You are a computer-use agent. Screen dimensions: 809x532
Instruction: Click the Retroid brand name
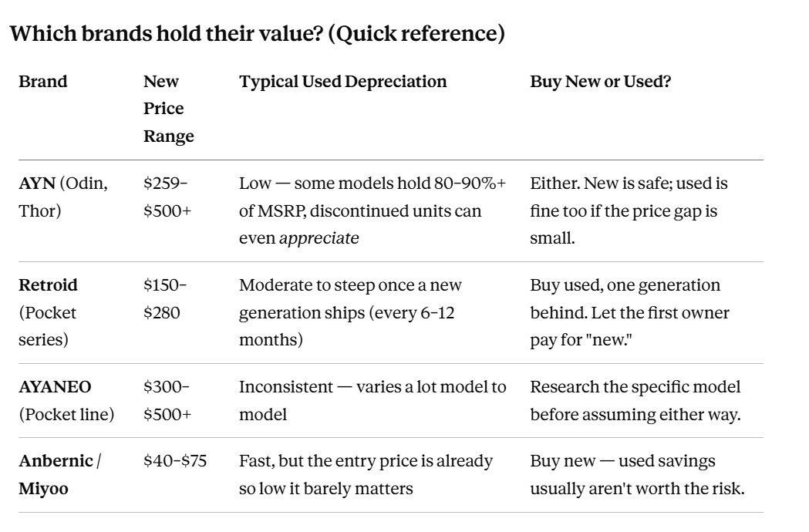pyautogui.click(x=48, y=285)
